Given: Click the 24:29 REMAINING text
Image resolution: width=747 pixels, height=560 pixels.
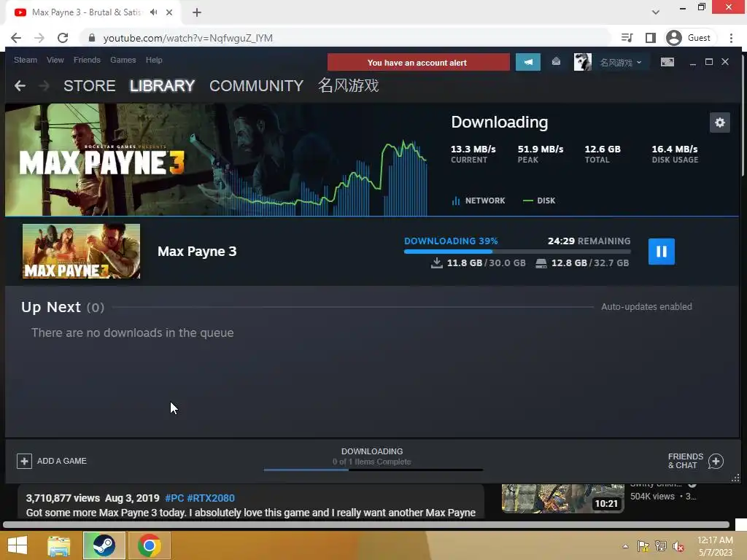Looking at the screenshot, I should pos(589,241).
